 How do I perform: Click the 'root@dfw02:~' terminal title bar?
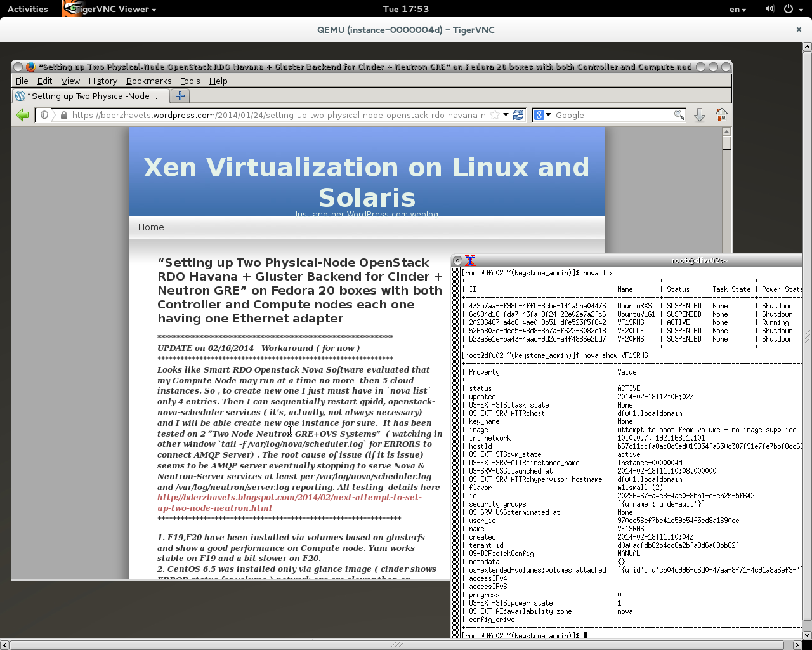pyautogui.click(x=700, y=260)
